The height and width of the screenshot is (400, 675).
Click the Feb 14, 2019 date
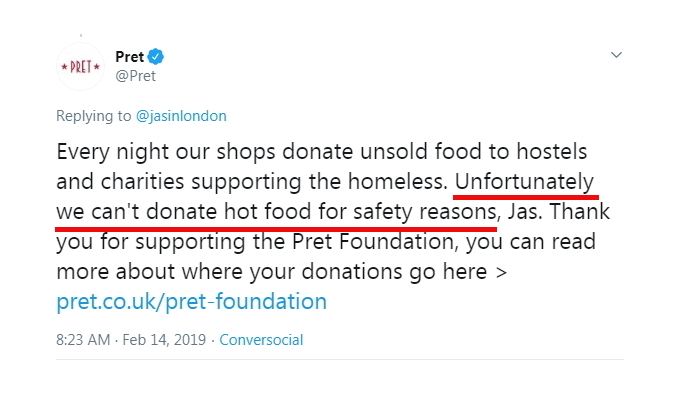pos(165,340)
